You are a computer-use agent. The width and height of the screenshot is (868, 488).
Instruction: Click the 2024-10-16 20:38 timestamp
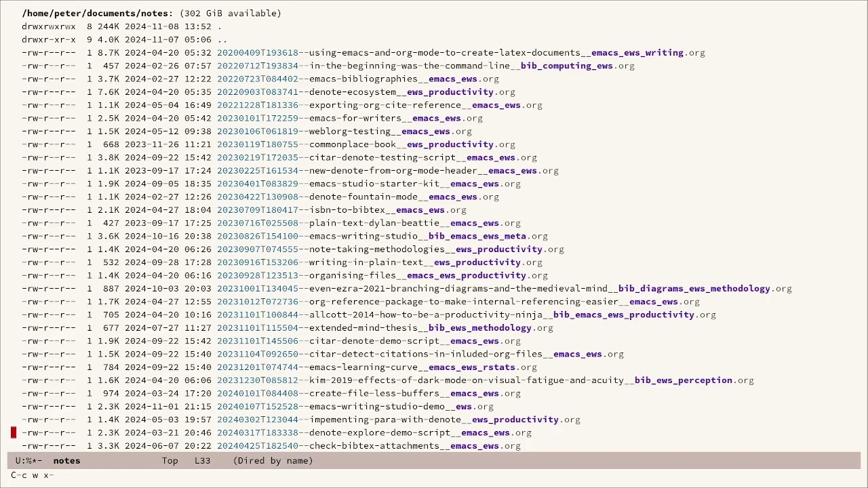168,236
